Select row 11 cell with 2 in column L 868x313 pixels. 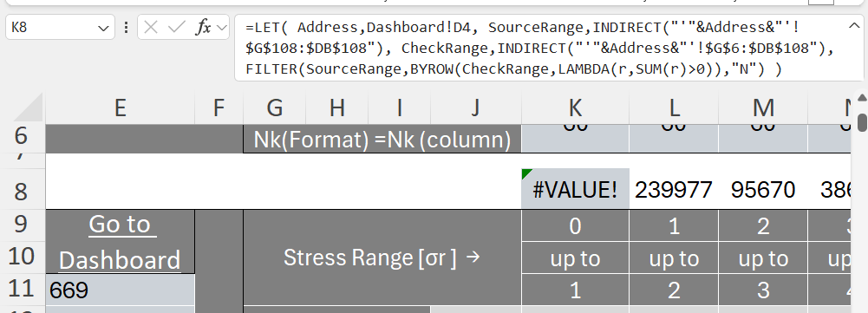pos(674,290)
